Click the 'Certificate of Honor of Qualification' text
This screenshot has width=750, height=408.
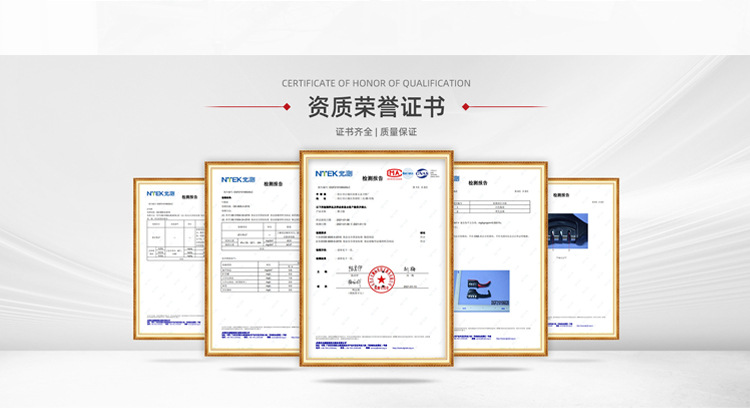click(x=376, y=83)
